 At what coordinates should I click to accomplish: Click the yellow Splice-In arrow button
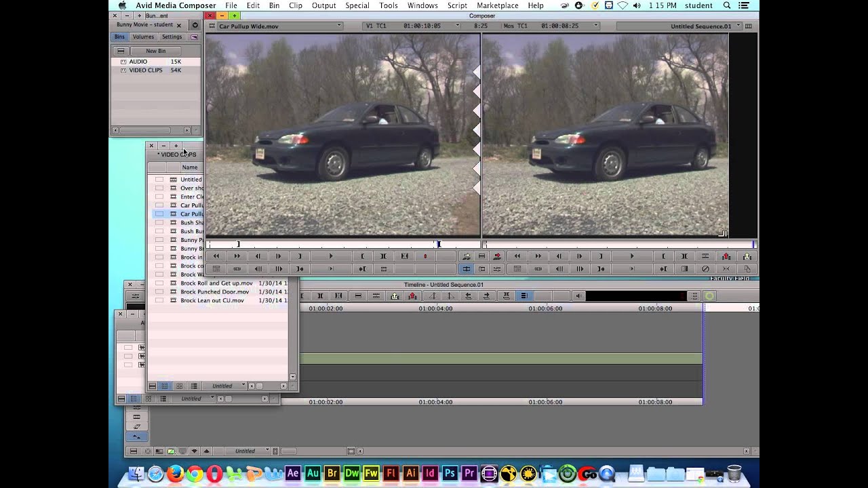point(467,256)
